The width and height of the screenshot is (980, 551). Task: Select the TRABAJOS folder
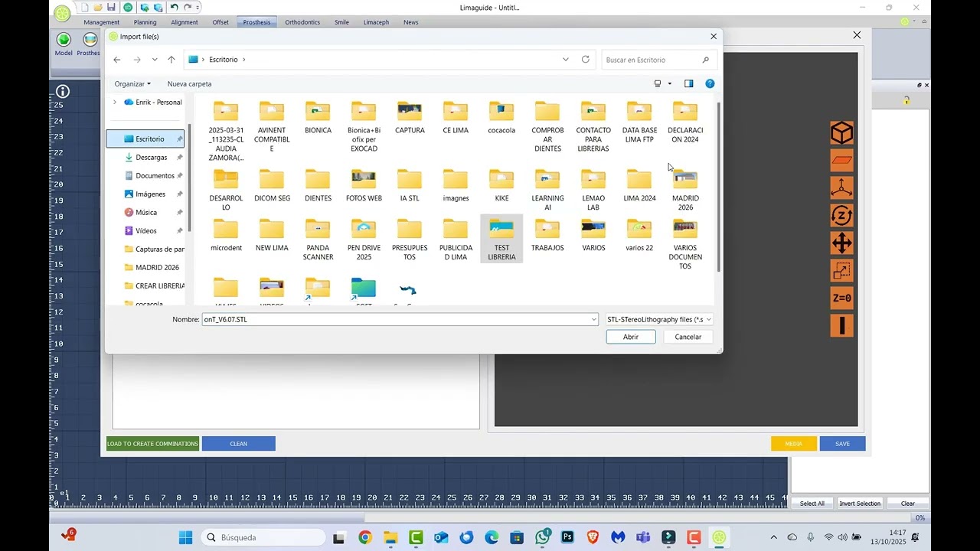click(547, 235)
